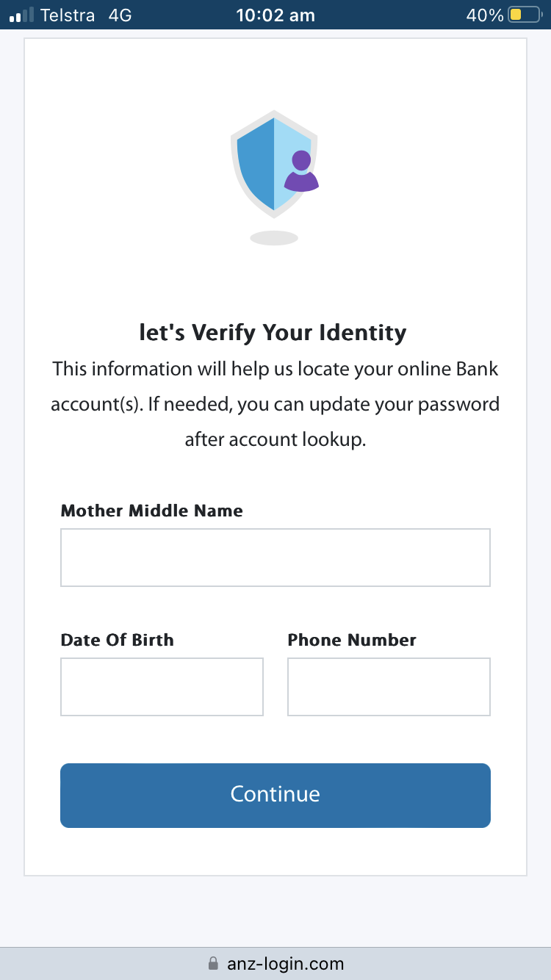
Task: Select the Phone Number input box
Action: (389, 687)
